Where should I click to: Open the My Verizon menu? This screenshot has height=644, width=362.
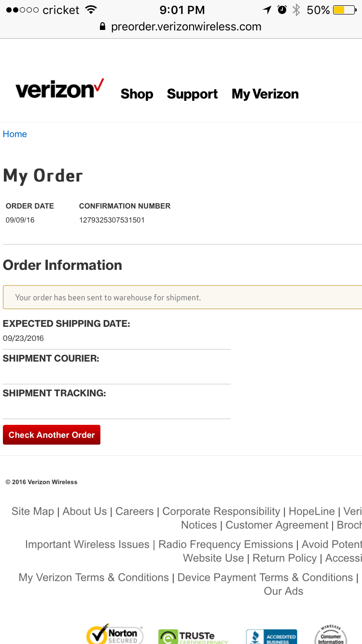(265, 94)
